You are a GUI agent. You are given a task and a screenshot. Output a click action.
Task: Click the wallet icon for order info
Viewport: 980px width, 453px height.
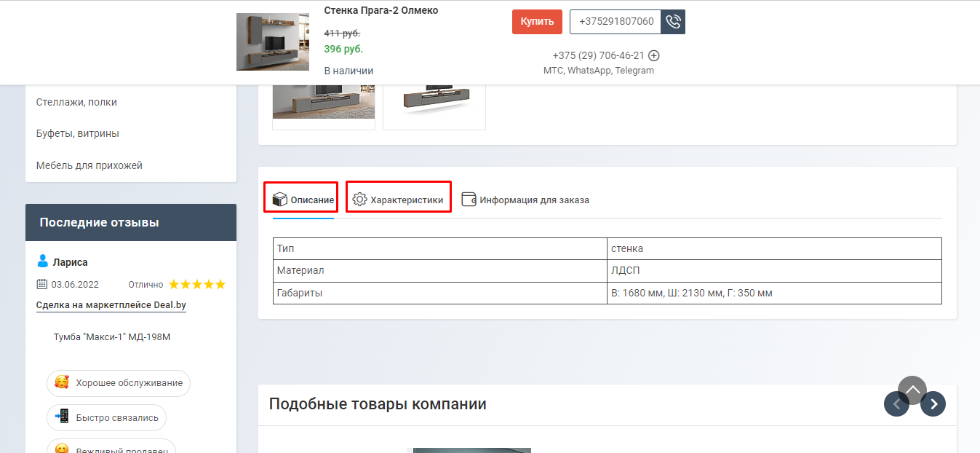click(469, 200)
